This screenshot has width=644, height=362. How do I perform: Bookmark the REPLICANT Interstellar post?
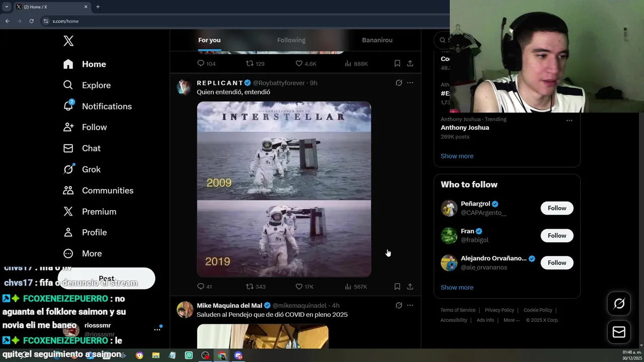point(397,287)
